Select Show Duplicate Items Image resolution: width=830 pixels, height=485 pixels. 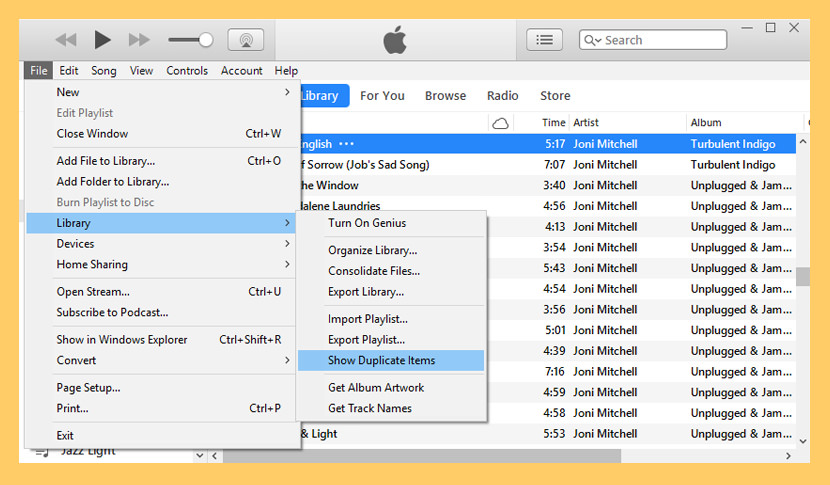[391, 360]
